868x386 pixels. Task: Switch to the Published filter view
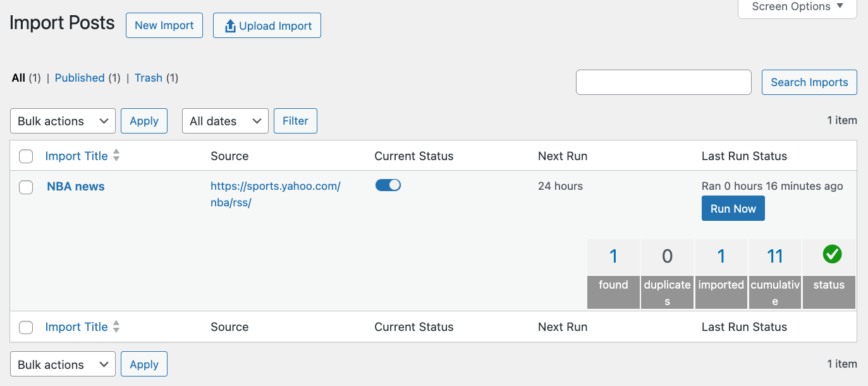(x=80, y=77)
